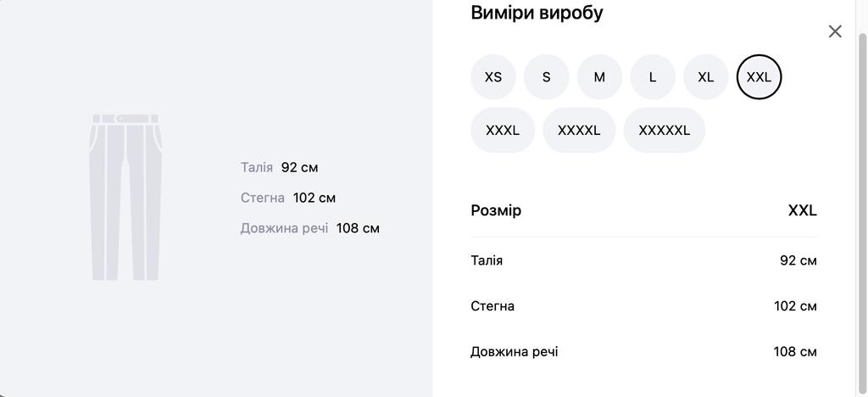The width and height of the screenshot is (868, 397).
Task: Switch to size XL
Action: (x=706, y=77)
